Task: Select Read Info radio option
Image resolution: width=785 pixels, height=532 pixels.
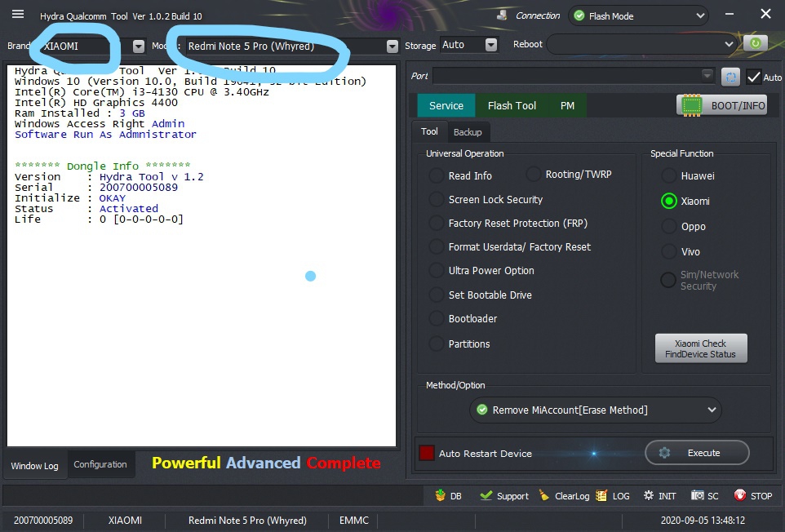Action: (436, 175)
